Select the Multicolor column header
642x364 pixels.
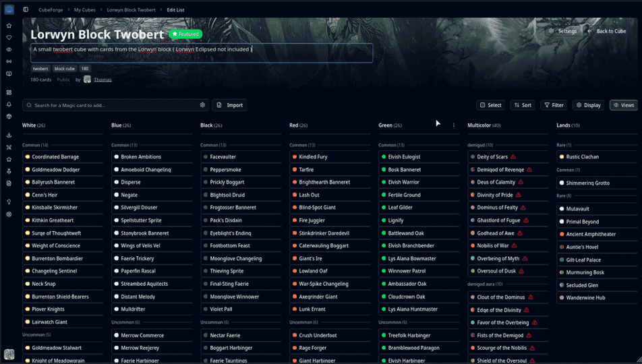pos(484,125)
